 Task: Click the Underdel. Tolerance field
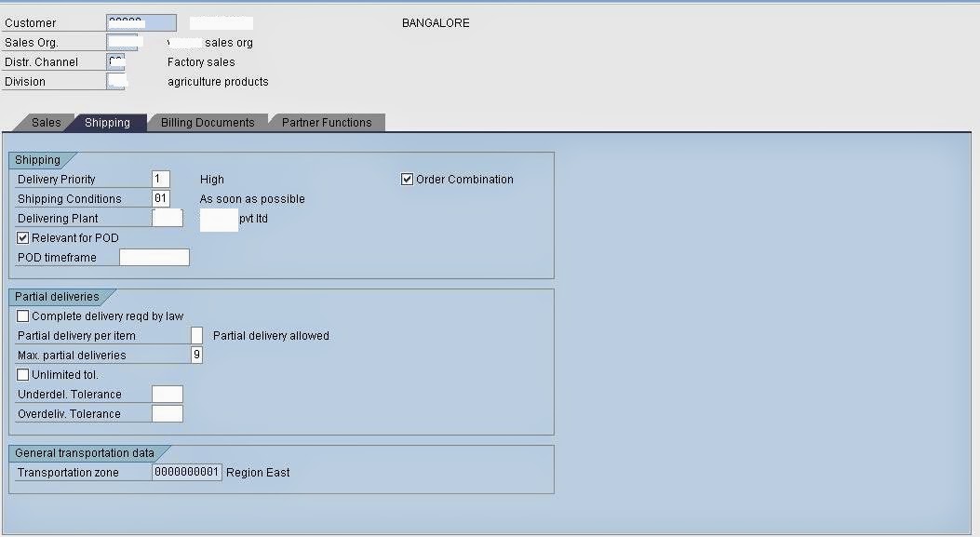pos(167,394)
